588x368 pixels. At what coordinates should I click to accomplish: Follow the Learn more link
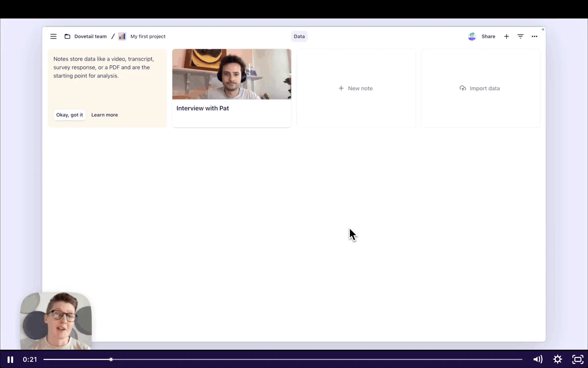pos(104,115)
